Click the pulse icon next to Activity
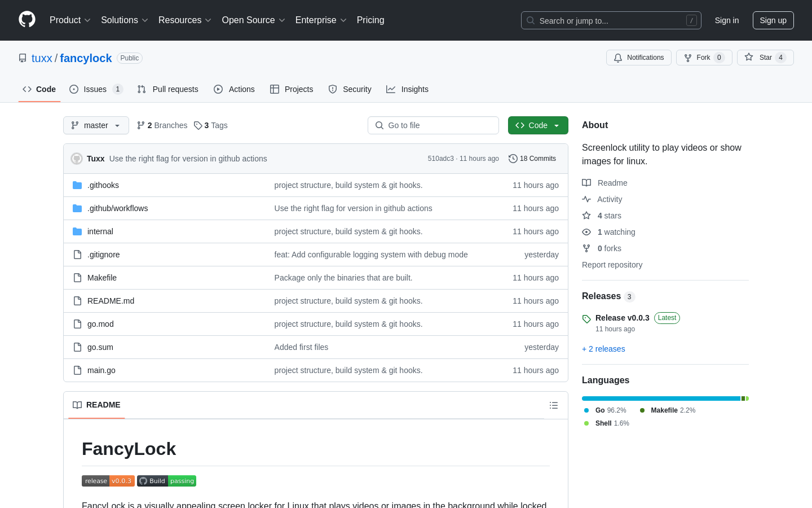Image resolution: width=812 pixels, height=508 pixels. coord(586,199)
